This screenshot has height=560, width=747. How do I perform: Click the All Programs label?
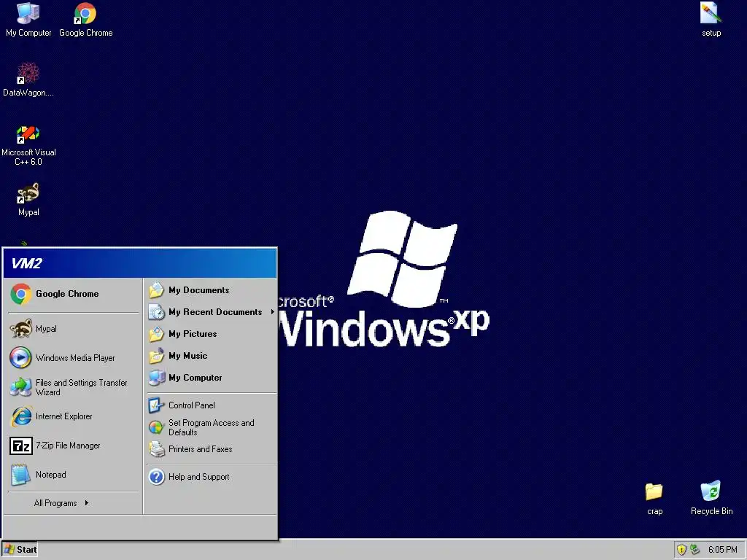(x=55, y=503)
